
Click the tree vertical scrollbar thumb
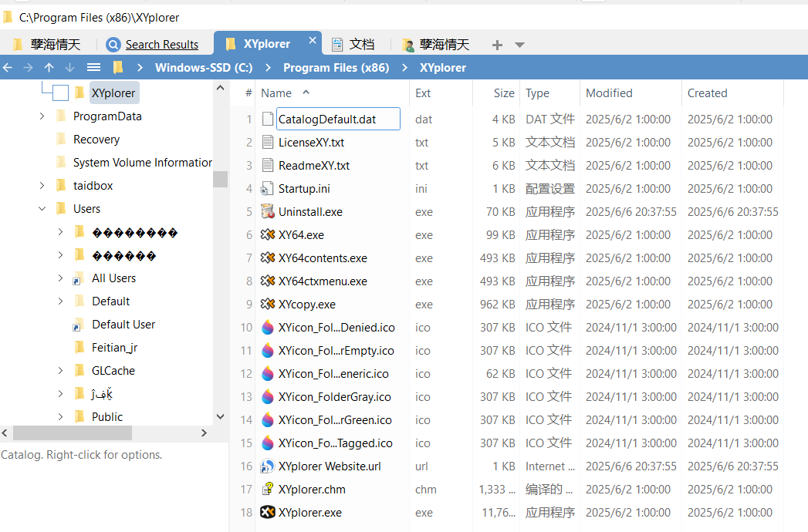click(220, 179)
